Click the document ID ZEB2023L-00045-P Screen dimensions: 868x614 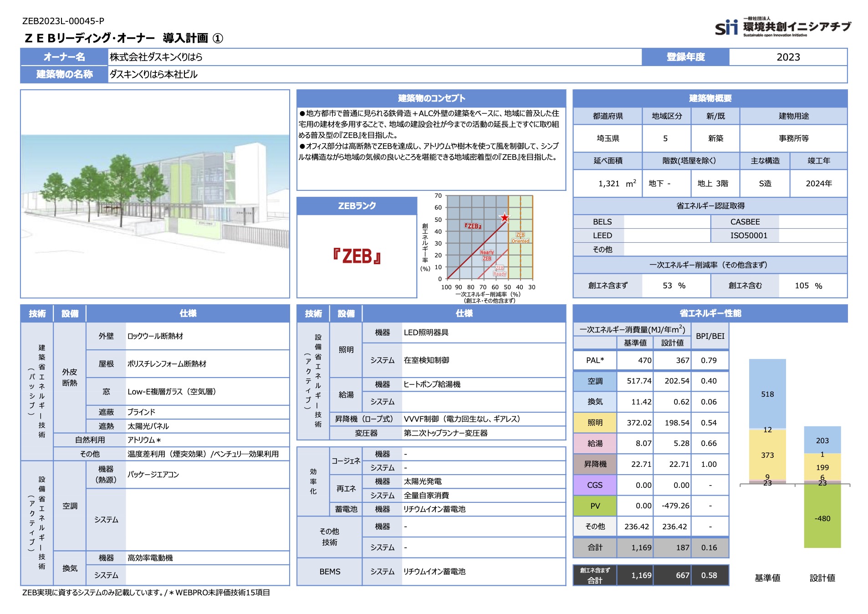click(63, 21)
